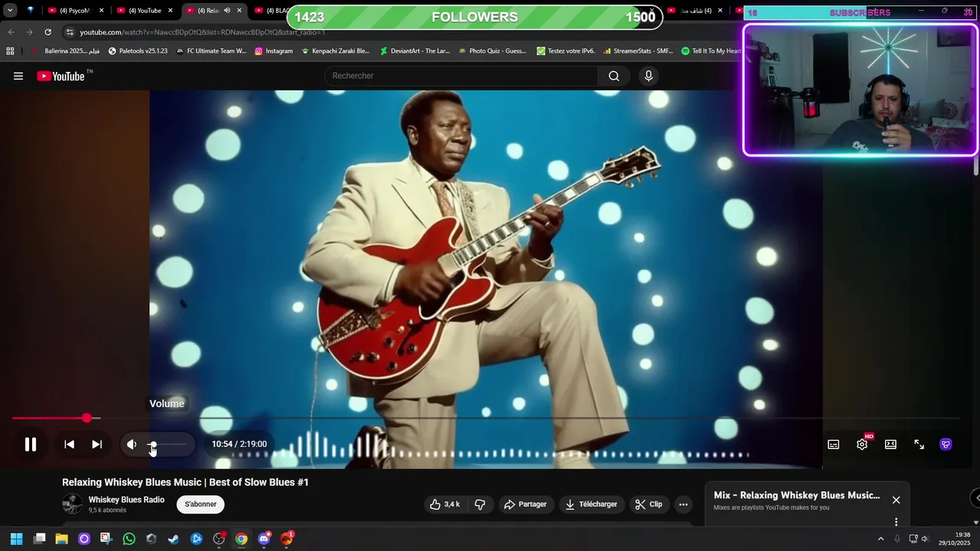Open WhatsApp from the taskbar
The height and width of the screenshot is (551, 980).
129,539
